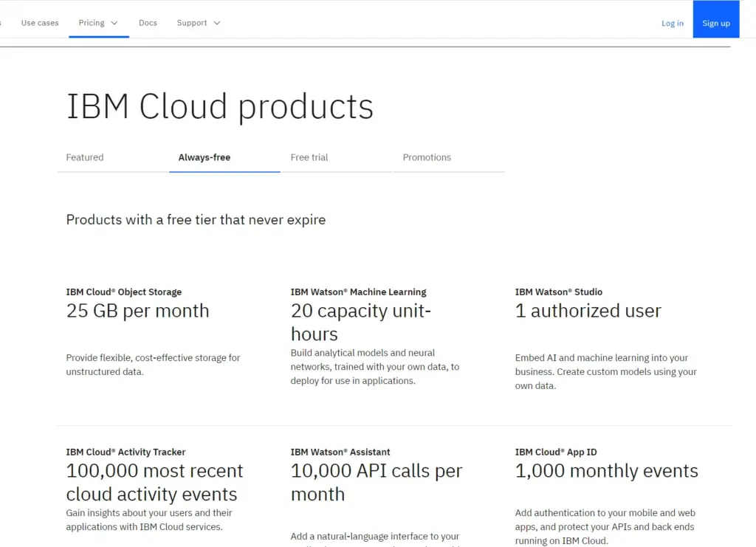This screenshot has height=547, width=756.
Task: Click the 'Embed AI and machine learning' description
Action: [605, 371]
